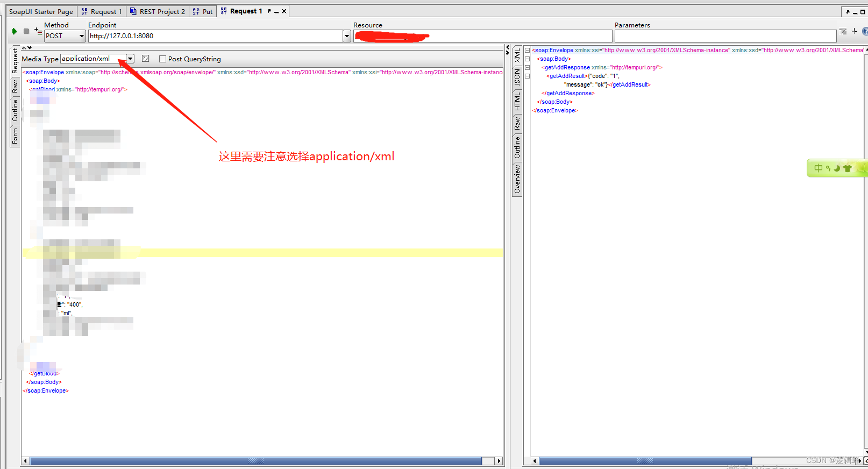
Task: Click the response panel horizontal scrollbar thumb
Action: tap(645, 461)
